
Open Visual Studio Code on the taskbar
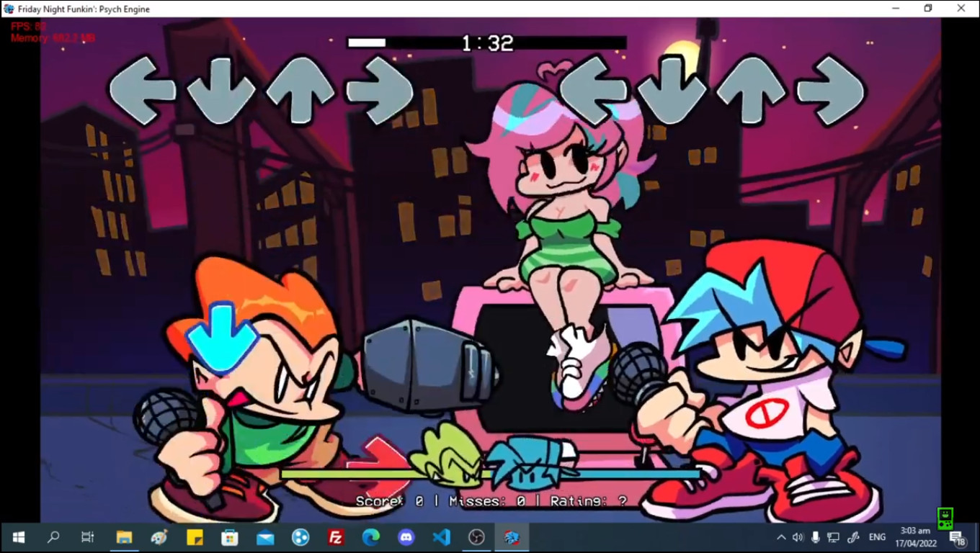click(x=441, y=536)
